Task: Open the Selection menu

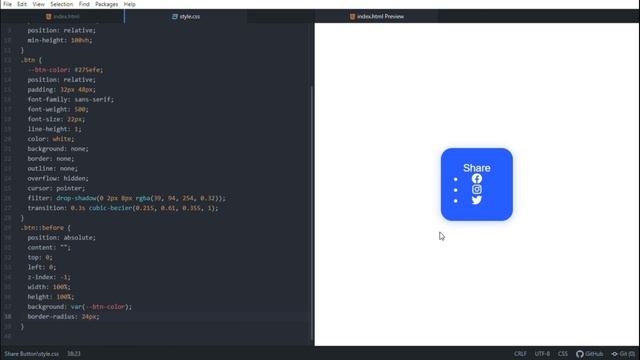Action: click(x=62, y=4)
